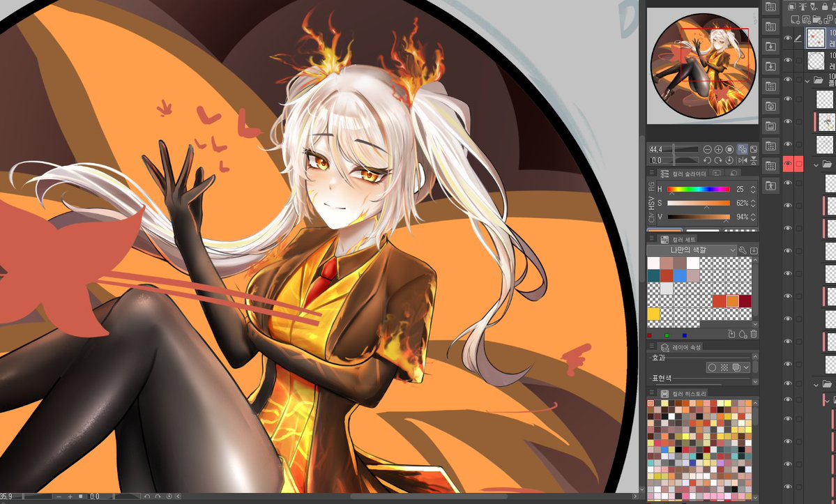Viewport: 836px width, 504px height.
Task: Flip canvas horizontally in Navigator
Action: (x=742, y=160)
